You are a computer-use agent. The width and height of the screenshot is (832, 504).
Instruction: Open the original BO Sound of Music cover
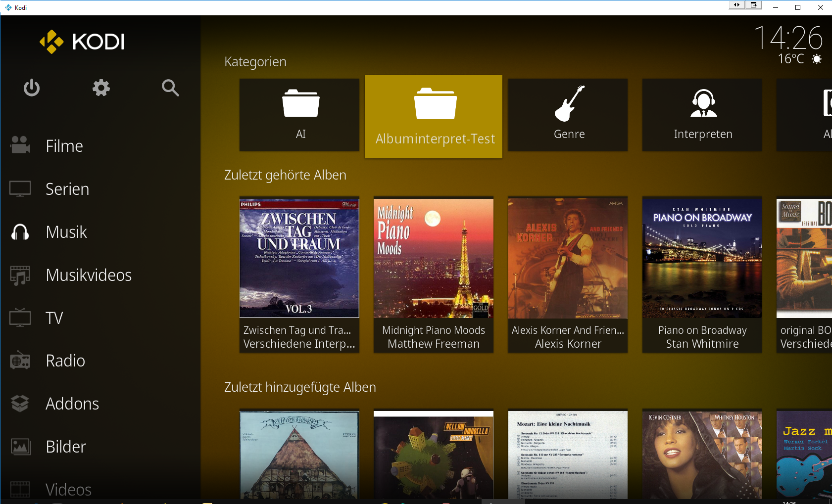click(804, 258)
